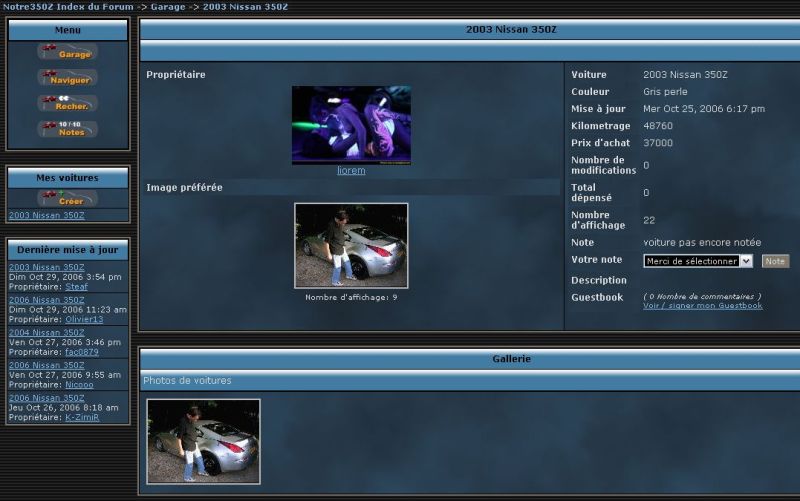Visit Nicooo owner profile
Screen dimensions: 800x501
(79, 385)
